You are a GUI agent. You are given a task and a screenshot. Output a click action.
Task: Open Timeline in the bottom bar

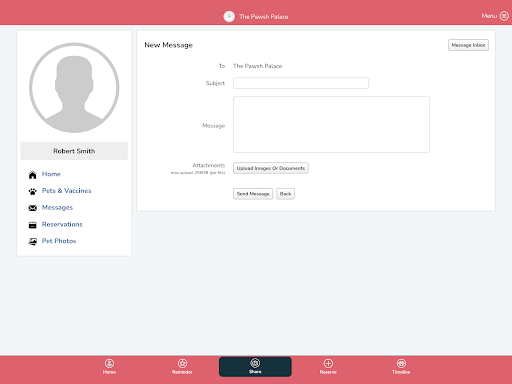401,366
